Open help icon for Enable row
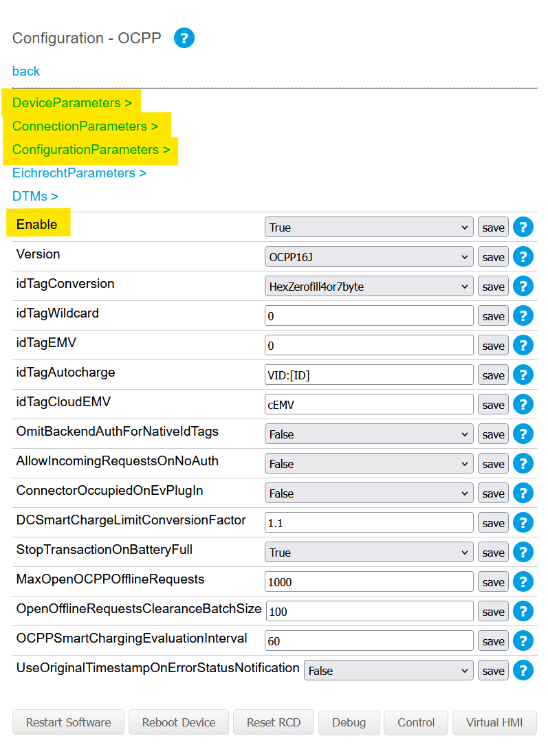The width and height of the screenshot is (548, 756). [523, 227]
